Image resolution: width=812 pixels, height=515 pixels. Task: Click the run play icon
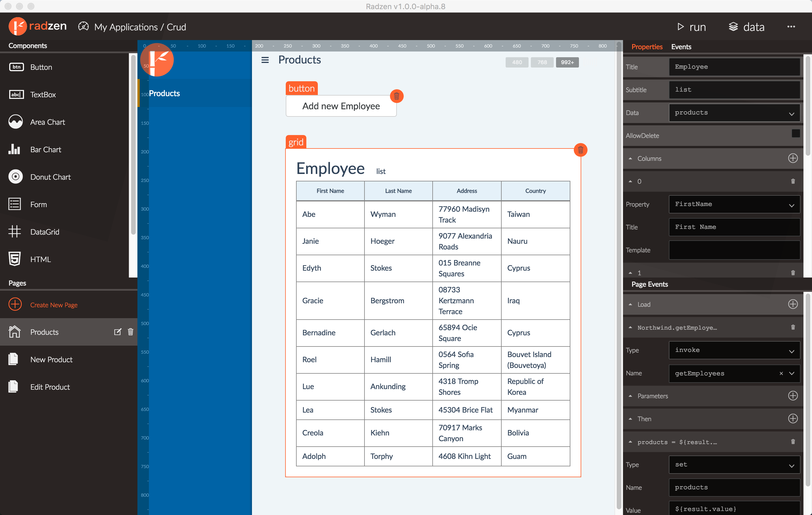pyautogui.click(x=681, y=27)
